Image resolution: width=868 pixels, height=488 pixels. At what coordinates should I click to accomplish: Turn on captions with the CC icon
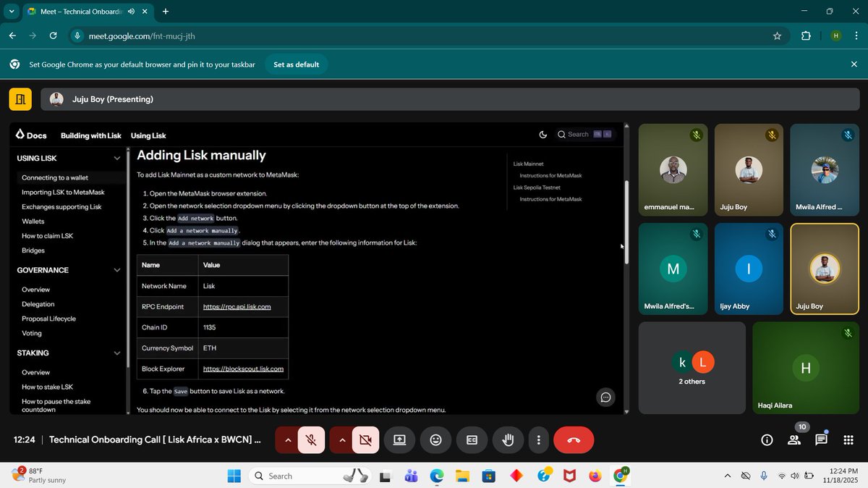point(472,439)
